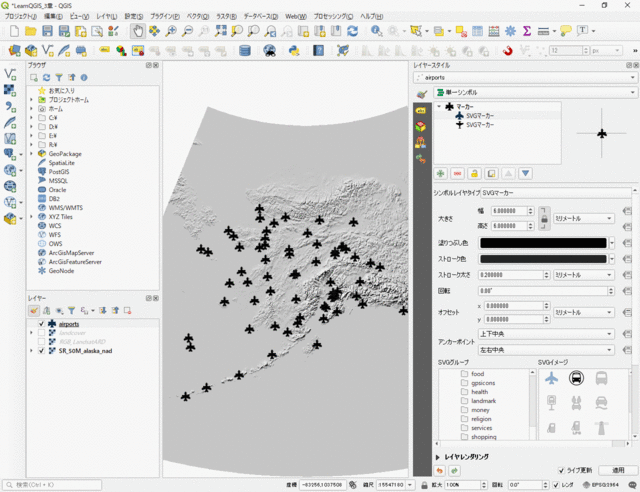Screen dimensions: 640x492
Task: Click the fill color black swatch
Action: pyautogui.click(x=543, y=243)
